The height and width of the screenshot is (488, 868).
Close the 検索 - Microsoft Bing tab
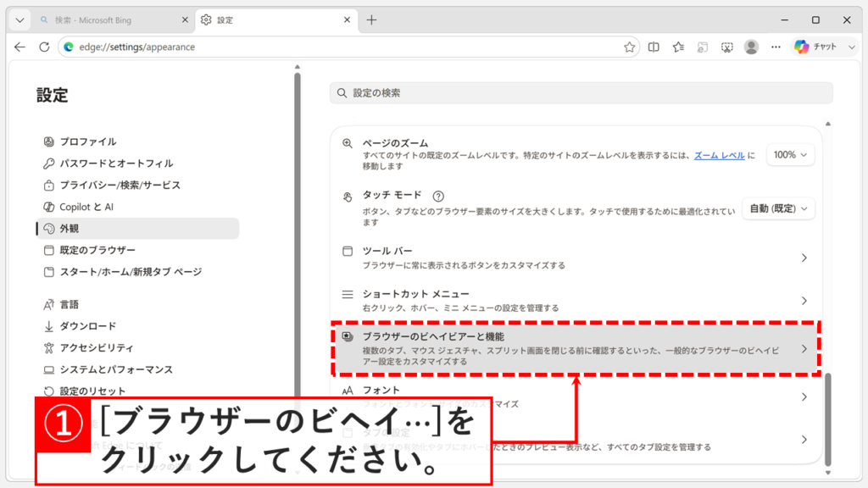pos(185,20)
